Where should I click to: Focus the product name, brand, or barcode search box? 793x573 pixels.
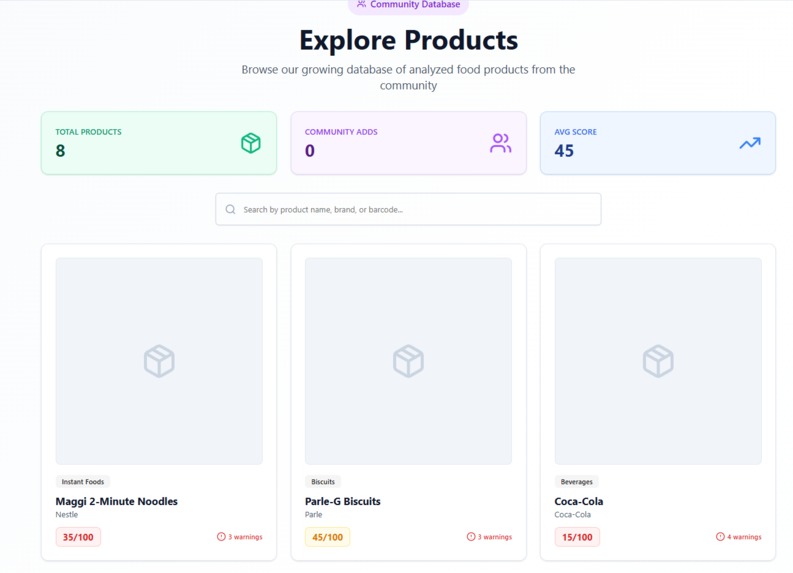408,209
